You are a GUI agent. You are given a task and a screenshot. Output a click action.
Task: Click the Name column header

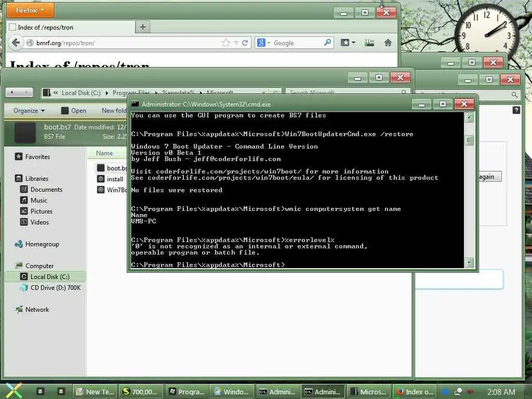click(x=104, y=153)
